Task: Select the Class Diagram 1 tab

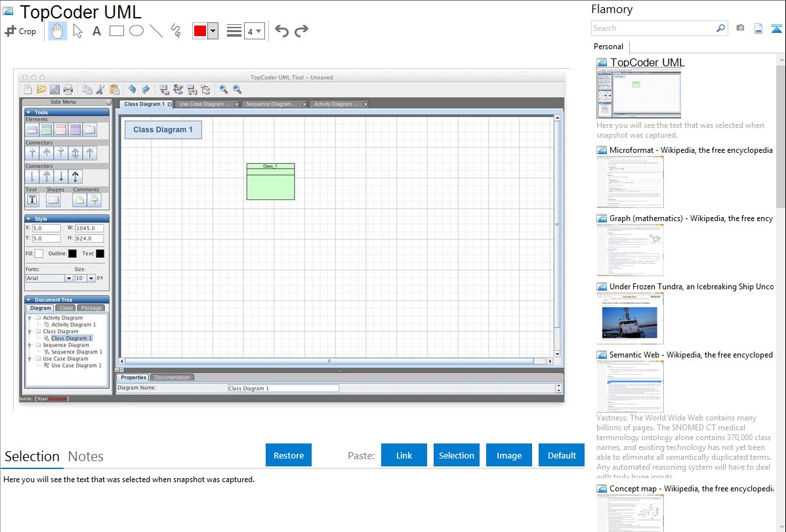Action: click(x=144, y=104)
